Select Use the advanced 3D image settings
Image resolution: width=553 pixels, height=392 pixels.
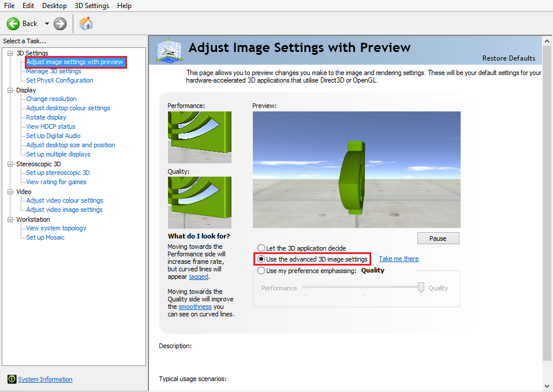tap(312, 259)
